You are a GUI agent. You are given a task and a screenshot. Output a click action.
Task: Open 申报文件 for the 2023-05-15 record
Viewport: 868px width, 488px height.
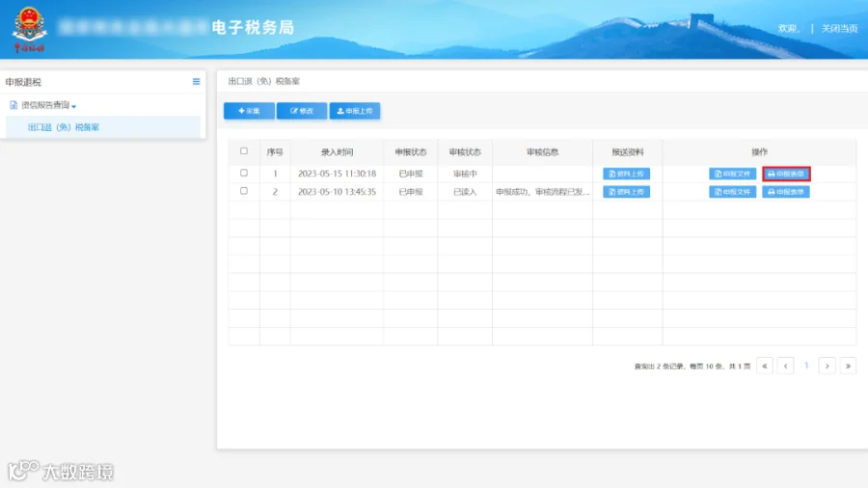732,174
